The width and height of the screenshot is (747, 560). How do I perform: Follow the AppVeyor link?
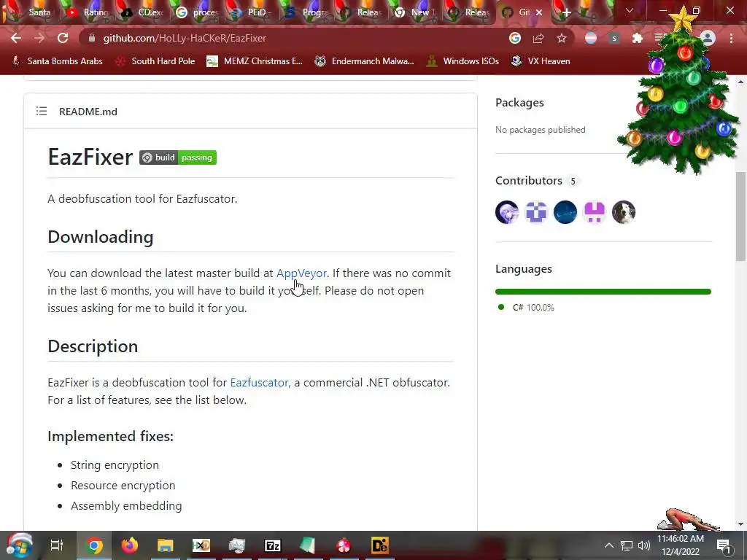[301, 273]
